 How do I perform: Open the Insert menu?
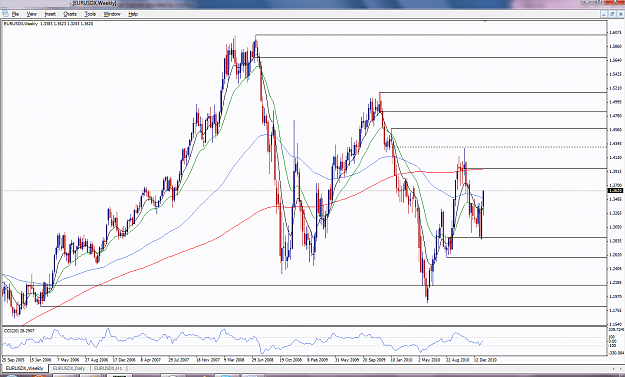pyautogui.click(x=50, y=14)
